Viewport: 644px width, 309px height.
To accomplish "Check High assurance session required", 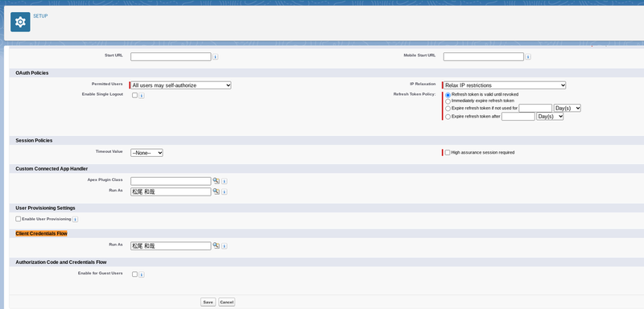I will pos(448,152).
